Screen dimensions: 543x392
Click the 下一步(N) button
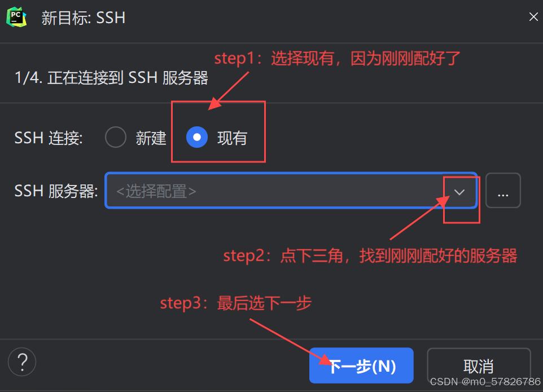point(361,365)
